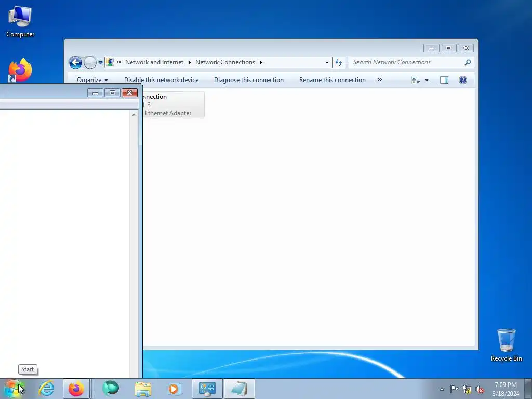Expand arrow after Network and Internet breadcrumb
Screen dimensions: 532x399
(189, 62)
